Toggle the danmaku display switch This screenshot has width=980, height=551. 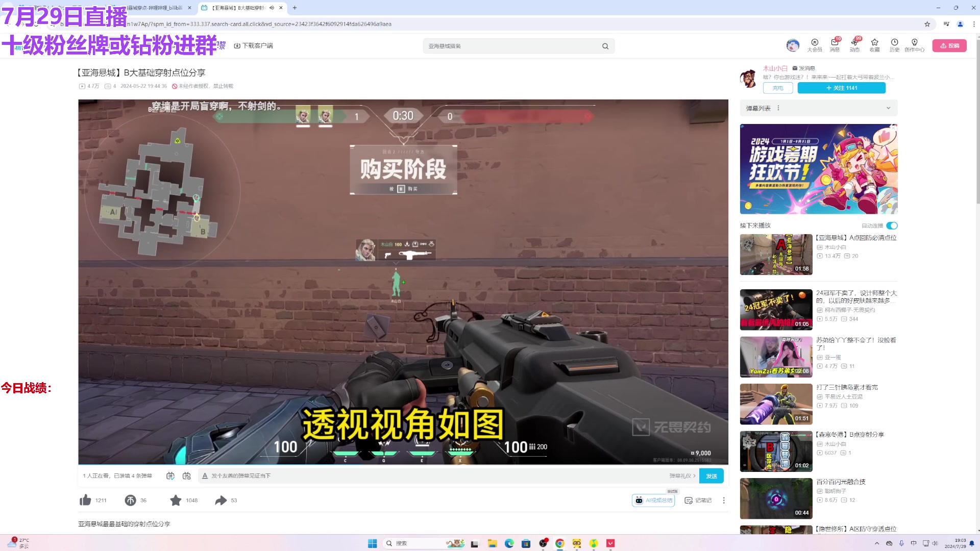tap(170, 475)
